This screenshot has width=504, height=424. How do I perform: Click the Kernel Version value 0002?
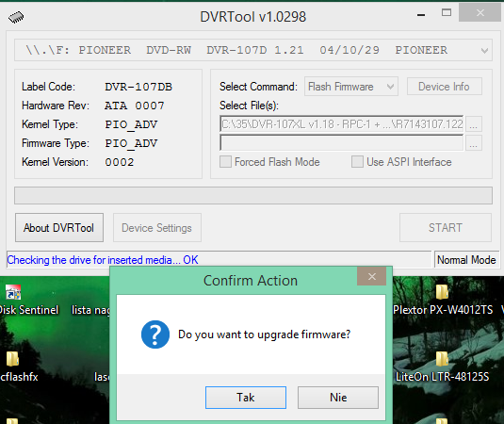120,162
